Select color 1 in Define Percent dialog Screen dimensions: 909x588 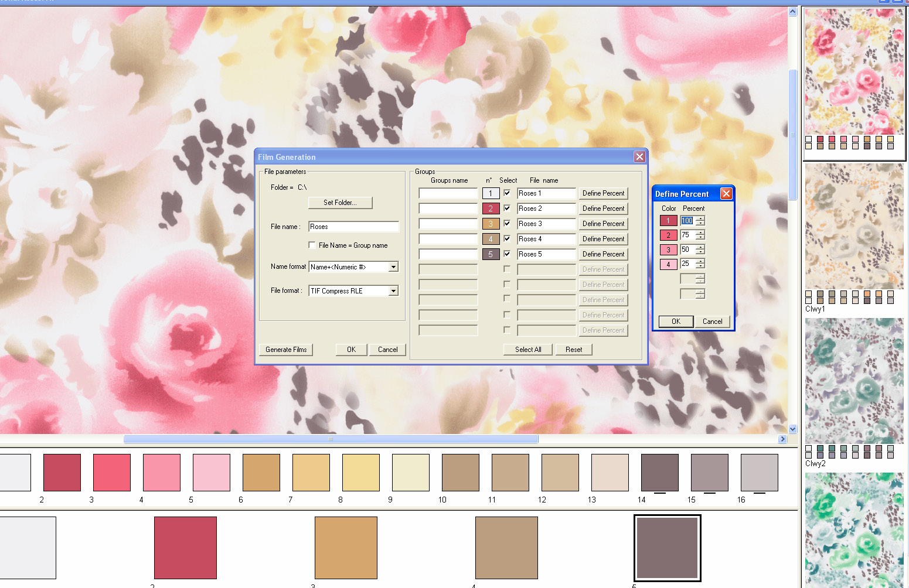(668, 221)
